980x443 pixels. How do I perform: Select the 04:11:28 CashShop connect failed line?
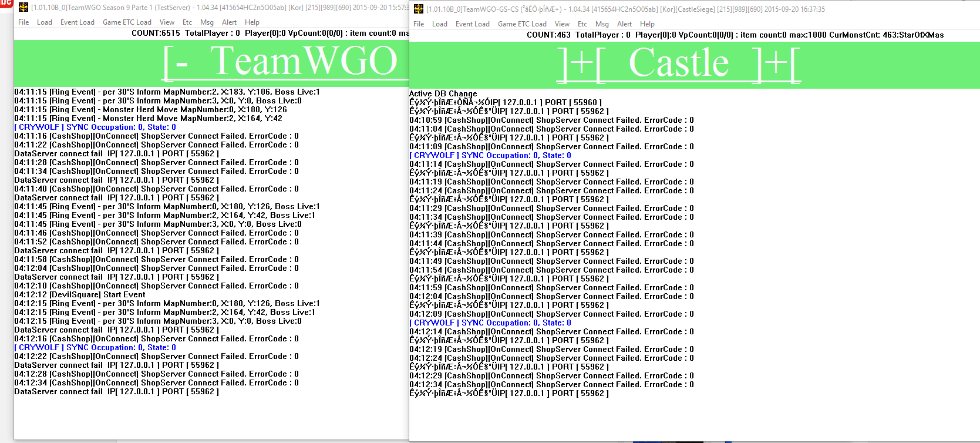pos(157,162)
